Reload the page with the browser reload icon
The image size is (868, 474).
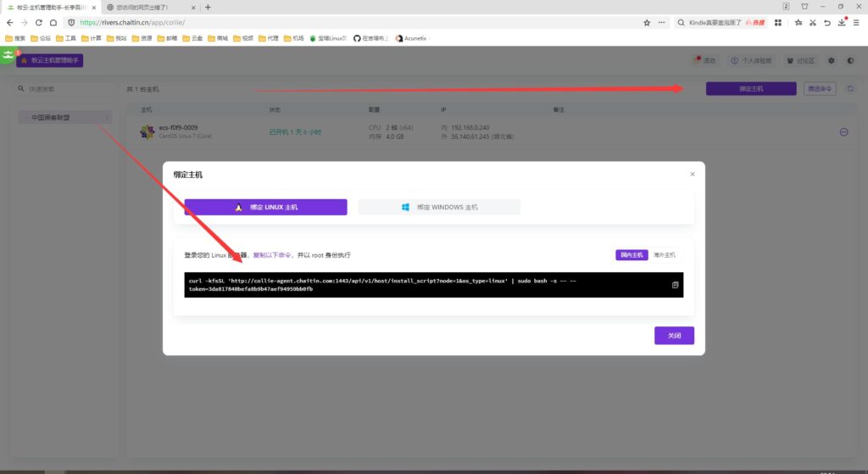39,23
